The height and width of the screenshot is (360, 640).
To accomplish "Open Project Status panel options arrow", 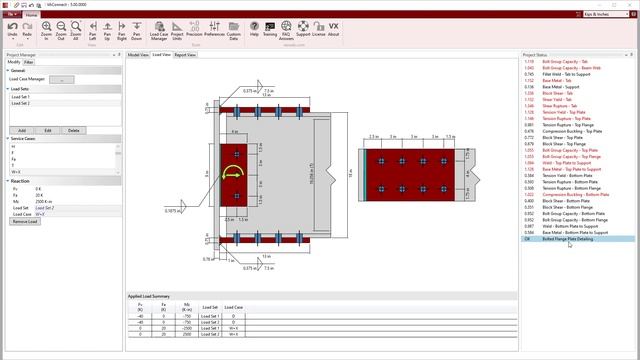I will (626, 55).
